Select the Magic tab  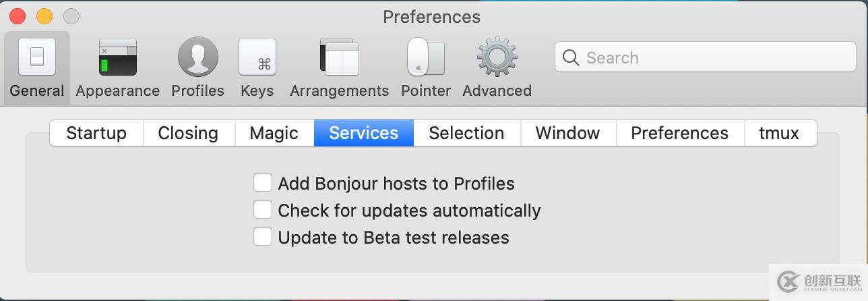tap(274, 133)
